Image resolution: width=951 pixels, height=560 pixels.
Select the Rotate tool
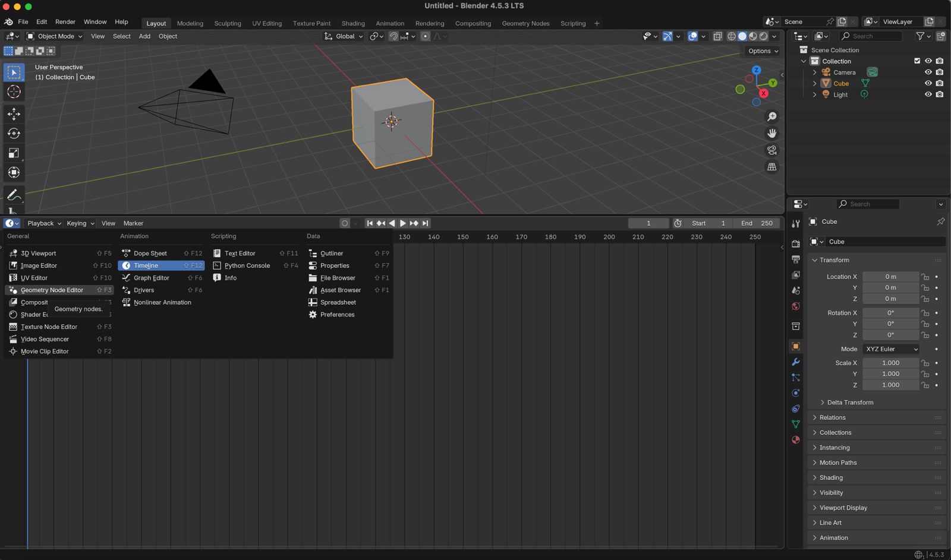click(x=14, y=134)
